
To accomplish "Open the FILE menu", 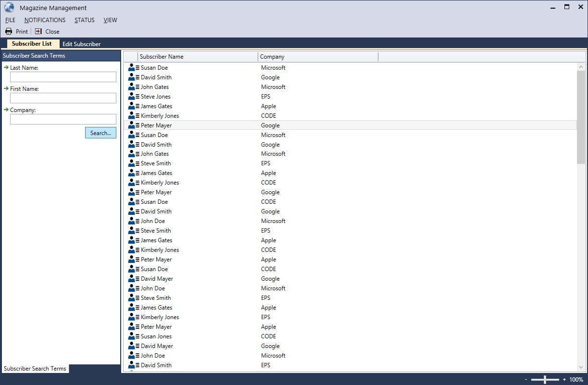I will pos(10,20).
